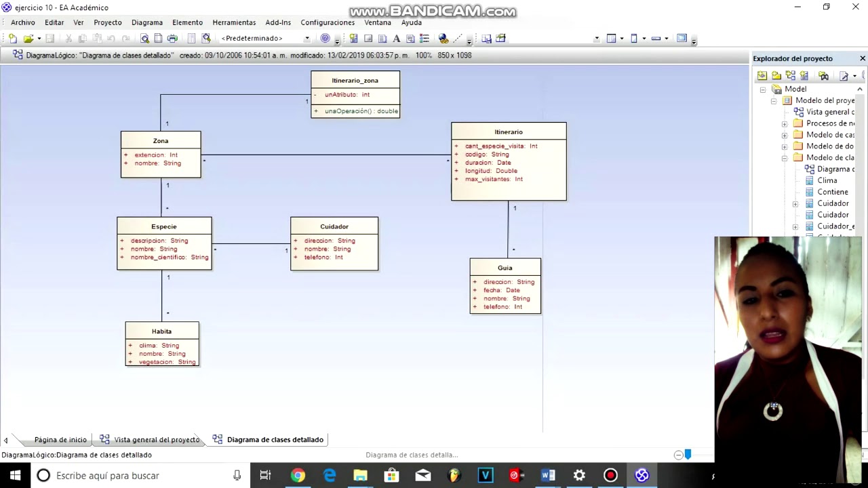Click the globe web icon
868x488 pixels.
(x=443, y=39)
